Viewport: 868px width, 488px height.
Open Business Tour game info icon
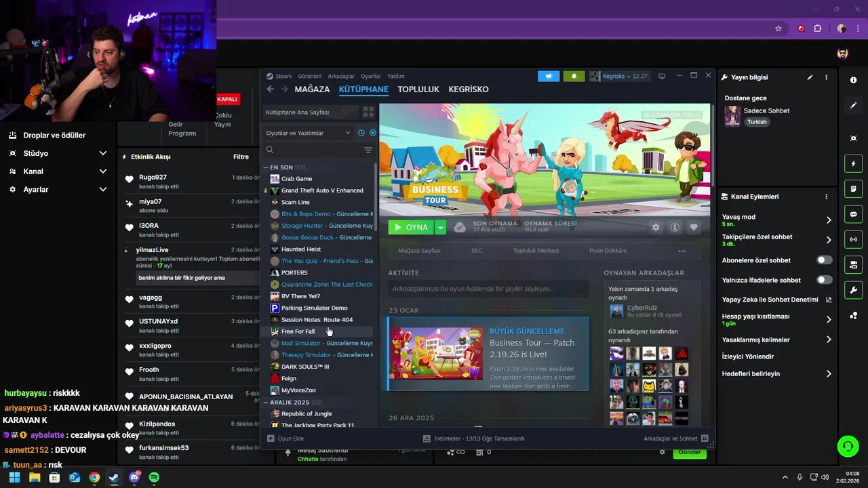[675, 227]
